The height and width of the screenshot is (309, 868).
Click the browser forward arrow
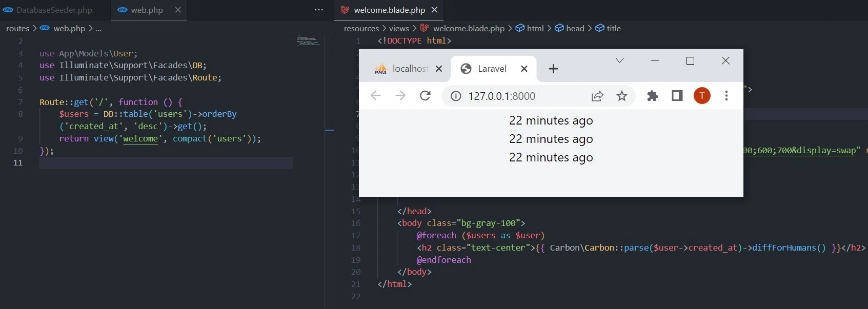400,96
